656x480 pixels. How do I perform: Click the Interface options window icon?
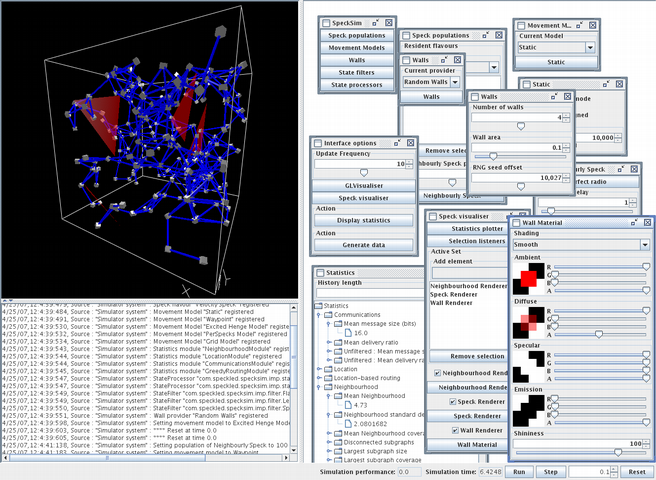coord(317,142)
